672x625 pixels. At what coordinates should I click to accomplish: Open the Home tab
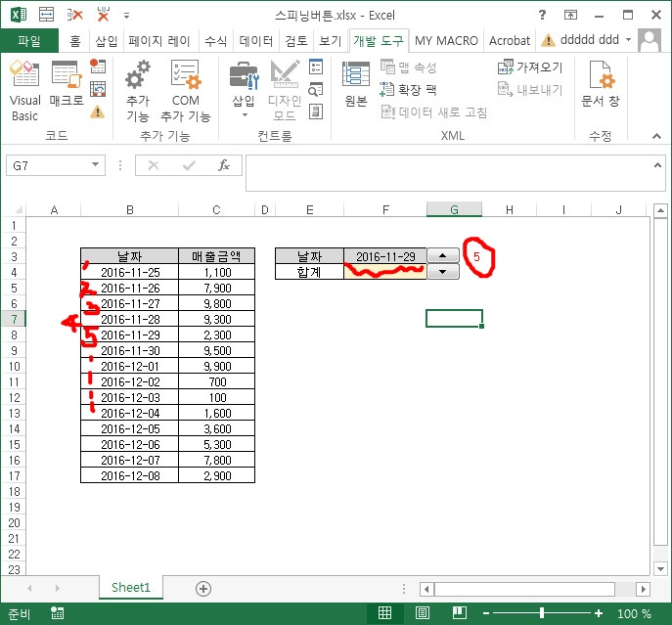pyautogui.click(x=75, y=41)
